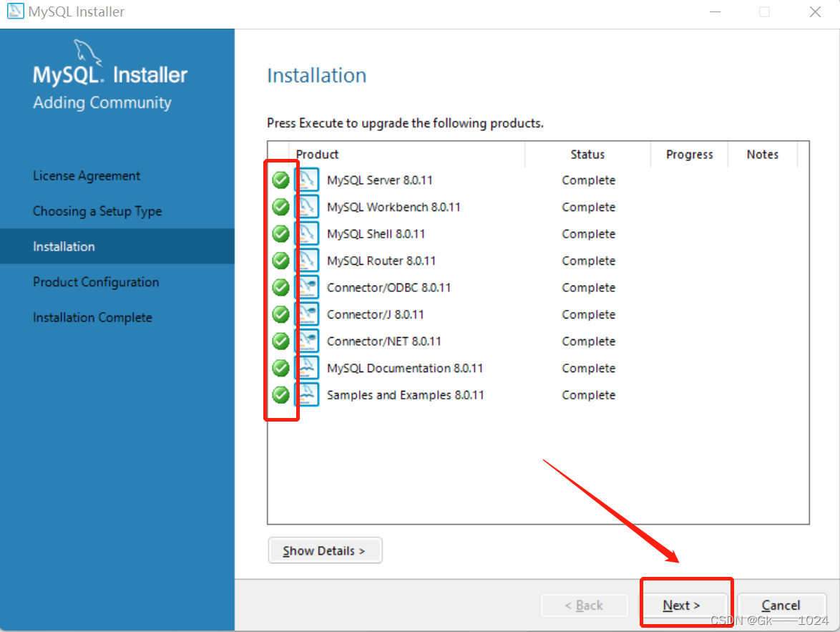840x632 pixels.
Task: Click the Connector/ODBC 8.0.11 product icon
Action: (307, 287)
